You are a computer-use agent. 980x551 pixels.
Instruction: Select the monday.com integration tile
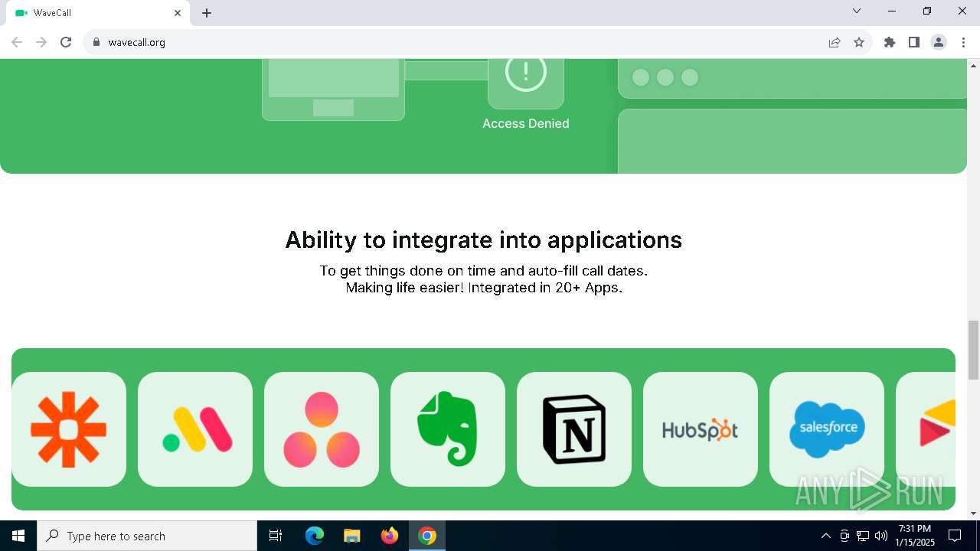[x=195, y=429]
